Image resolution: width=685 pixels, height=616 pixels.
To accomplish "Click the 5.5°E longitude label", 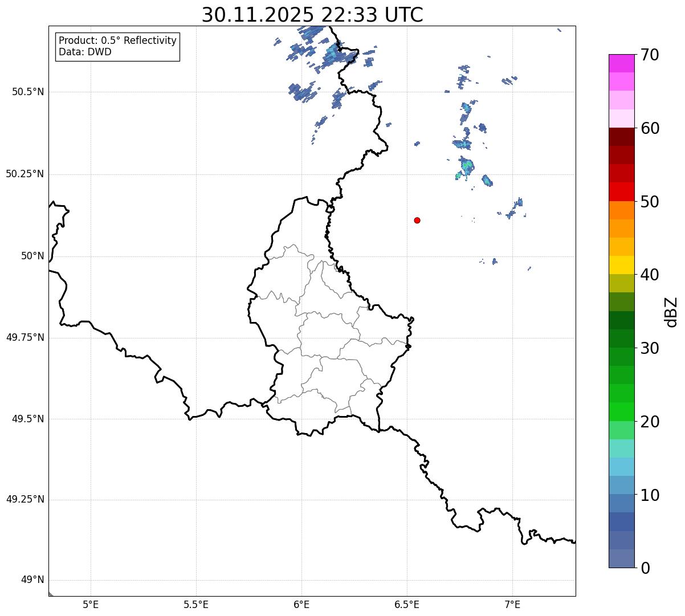I will 196,605.
